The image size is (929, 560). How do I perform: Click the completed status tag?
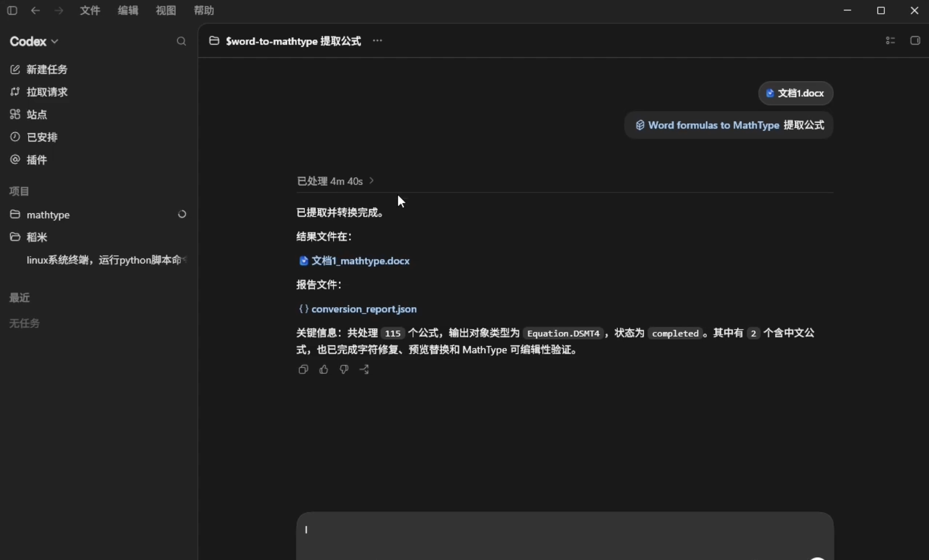click(675, 333)
